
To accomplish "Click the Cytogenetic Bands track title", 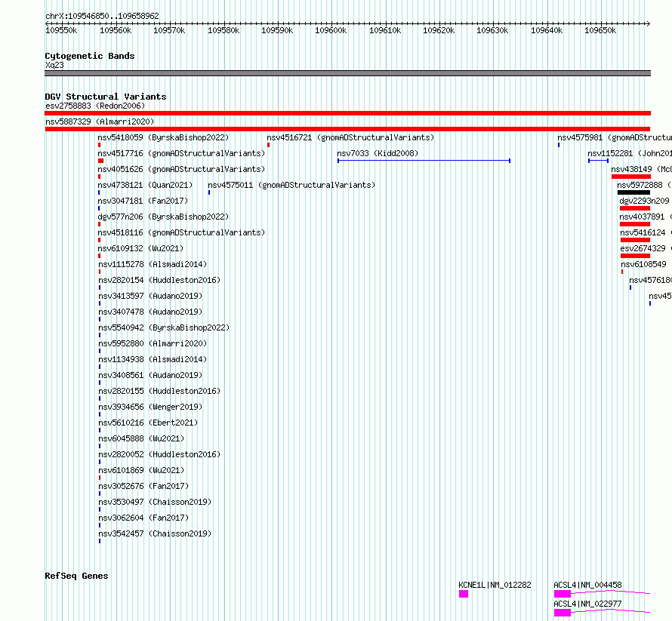I will [x=90, y=56].
